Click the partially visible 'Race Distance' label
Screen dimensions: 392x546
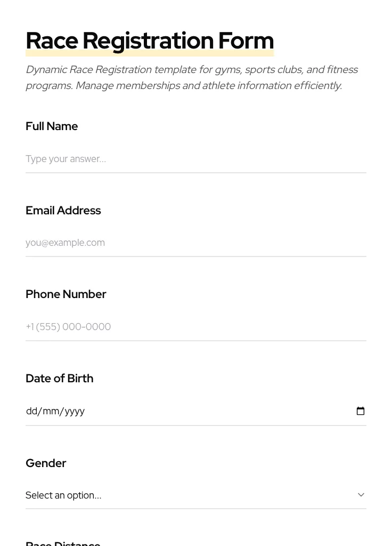[63, 543]
